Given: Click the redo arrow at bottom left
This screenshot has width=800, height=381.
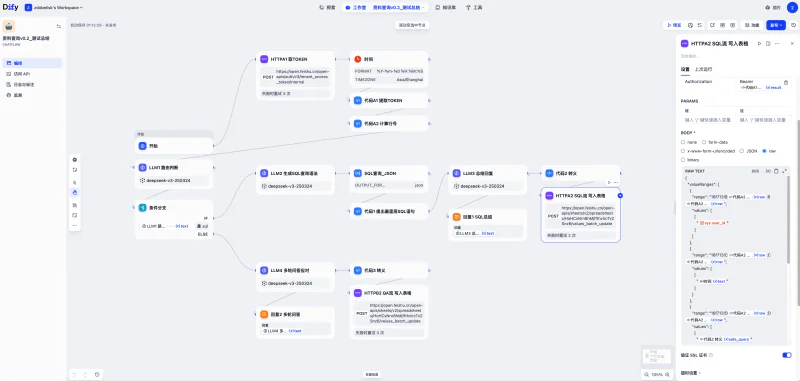Looking at the screenshot, I should tap(85, 375).
